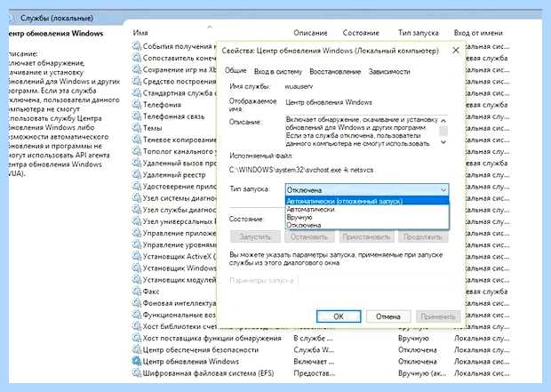Click the Остановить service button

(x=309, y=237)
